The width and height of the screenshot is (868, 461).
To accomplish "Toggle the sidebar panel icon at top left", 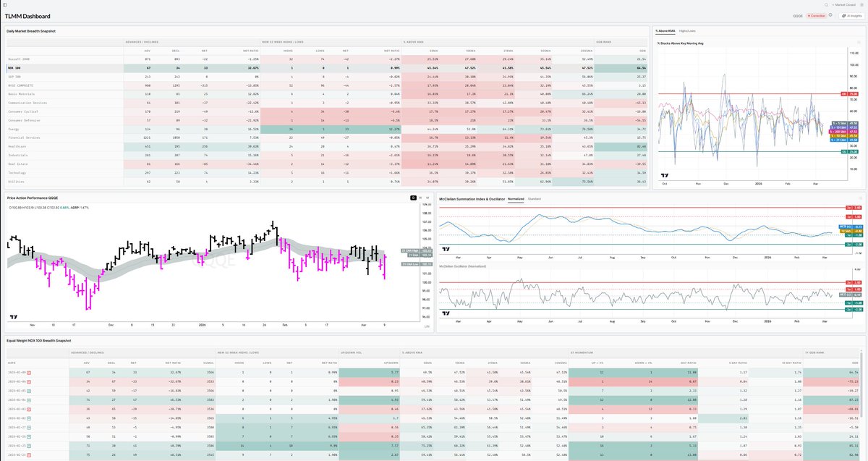I will pos(6,5).
